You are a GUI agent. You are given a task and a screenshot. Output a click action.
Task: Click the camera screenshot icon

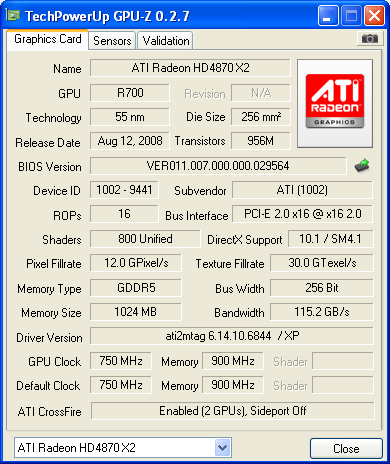coord(369,39)
